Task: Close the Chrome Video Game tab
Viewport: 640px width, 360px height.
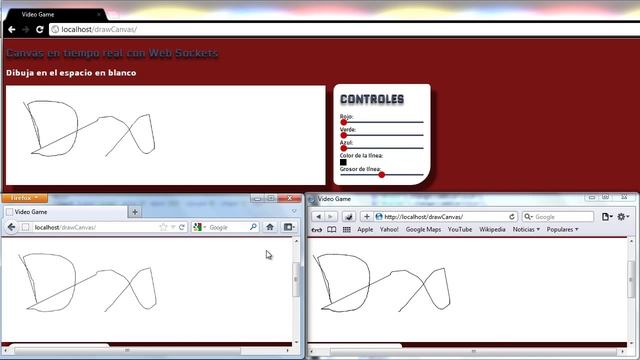Action: pyautogui.click(x=99, y=14)
